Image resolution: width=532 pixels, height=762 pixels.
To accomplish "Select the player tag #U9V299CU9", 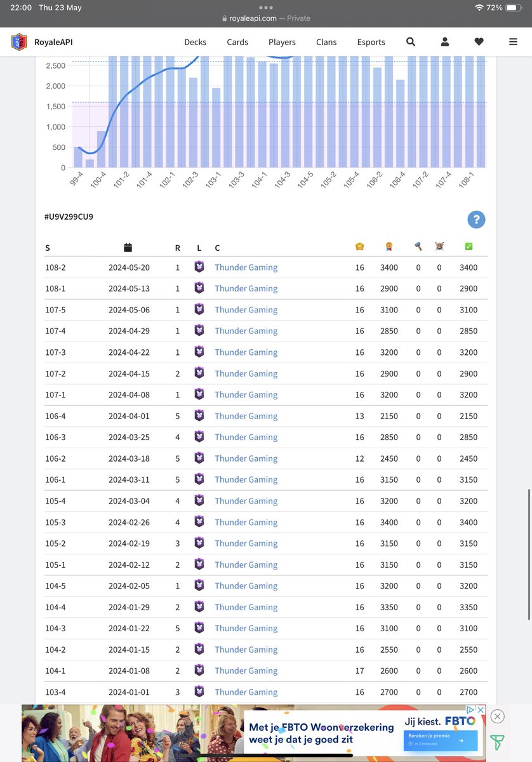I will pyautogui.click(x=69, y=217).
